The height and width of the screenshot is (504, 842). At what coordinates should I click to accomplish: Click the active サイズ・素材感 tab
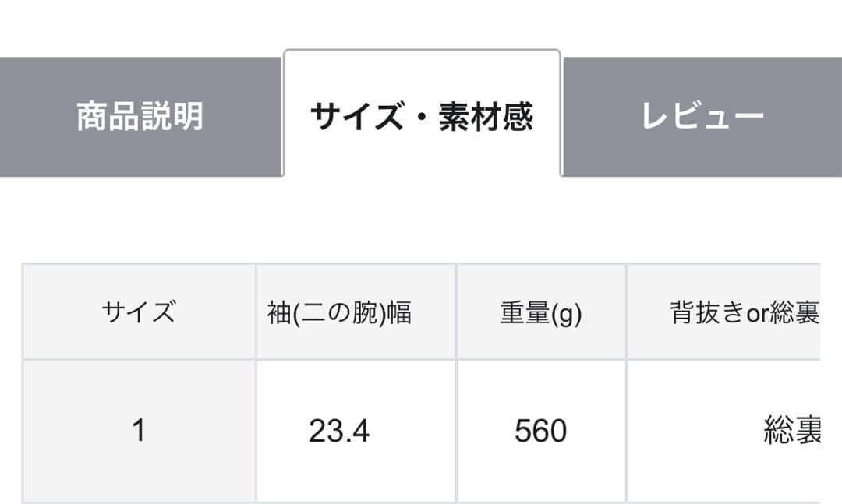pyautogui.click(x=422, y=113)
